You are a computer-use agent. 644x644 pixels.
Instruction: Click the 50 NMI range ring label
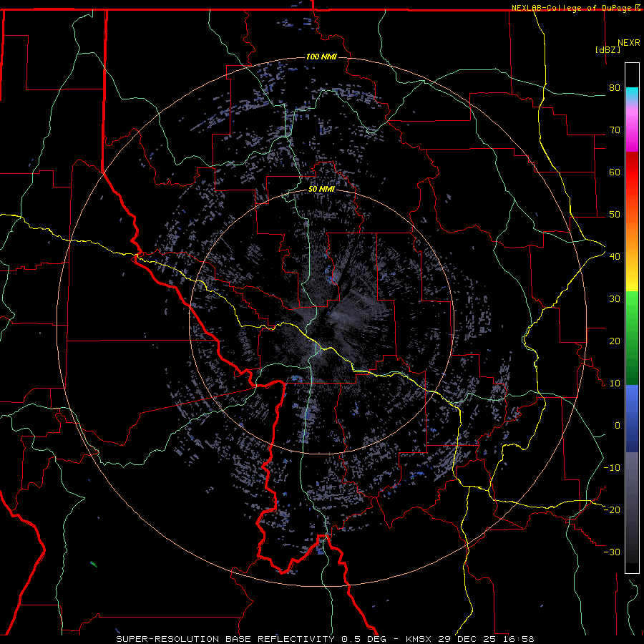tap(321, 189)
